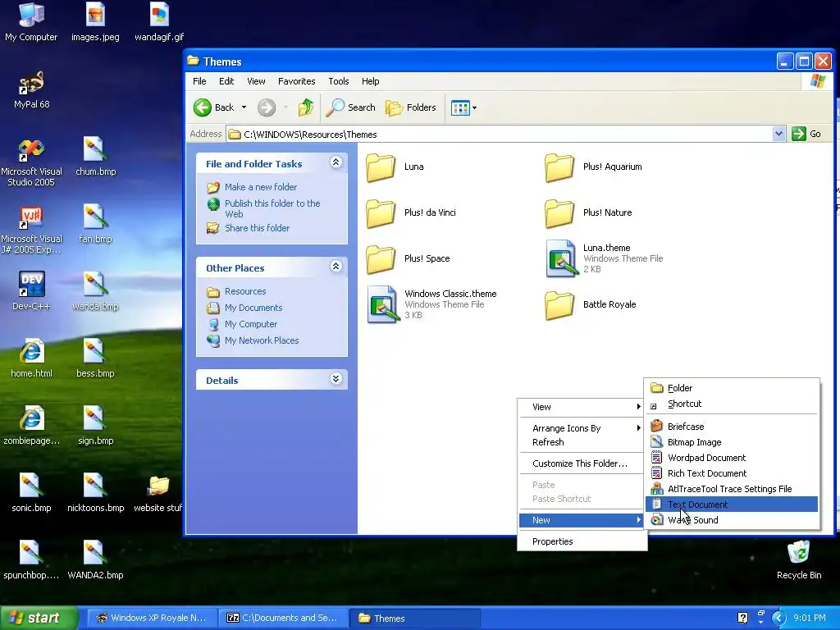Click the Forward arrow button
Image resolution: width=840 pixels, height=630 pixels.
(x=267, y=107)
